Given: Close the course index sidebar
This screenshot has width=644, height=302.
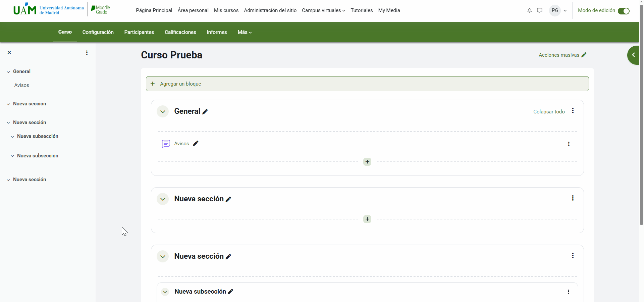Looking at the screenshot, I should [9, 53].
